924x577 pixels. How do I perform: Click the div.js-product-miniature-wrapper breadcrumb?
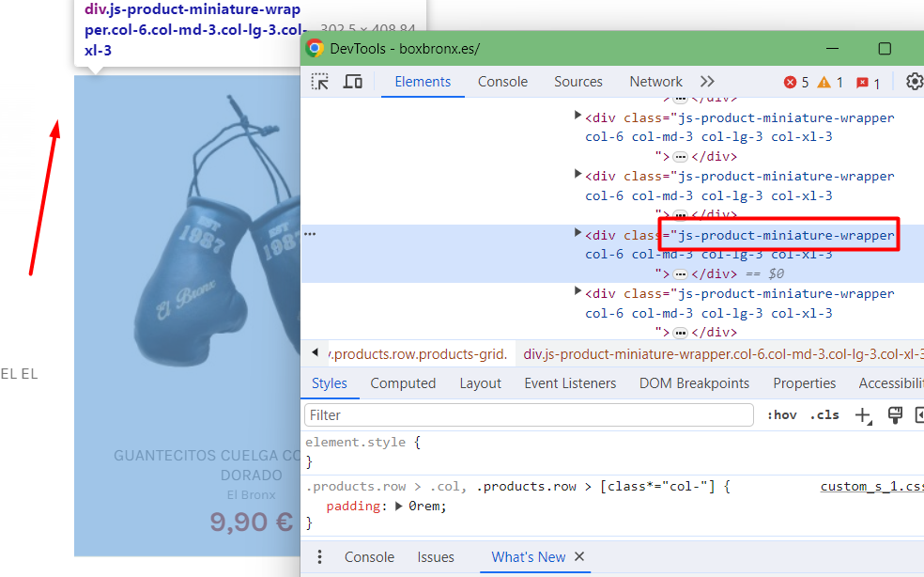pyautogui.click(x=724, y=354)
